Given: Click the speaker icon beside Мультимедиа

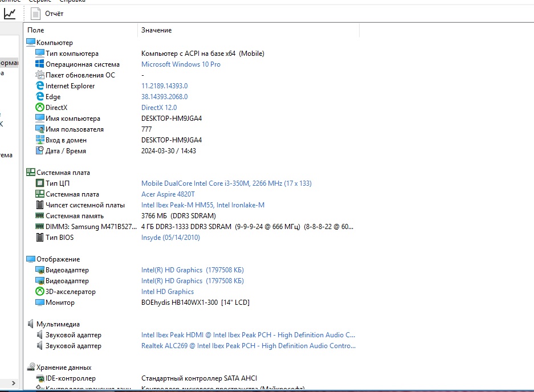Looking at the screenshot, I should 31,324.
